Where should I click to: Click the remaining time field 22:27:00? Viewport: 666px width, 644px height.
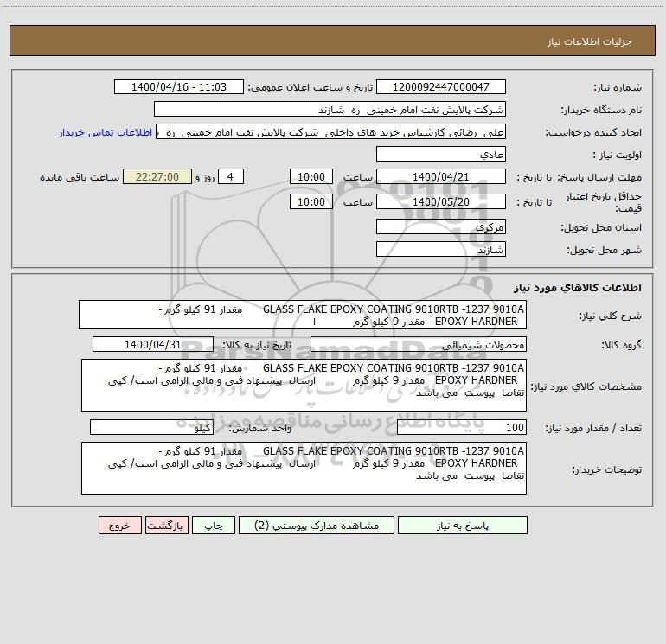click(157, 176)
